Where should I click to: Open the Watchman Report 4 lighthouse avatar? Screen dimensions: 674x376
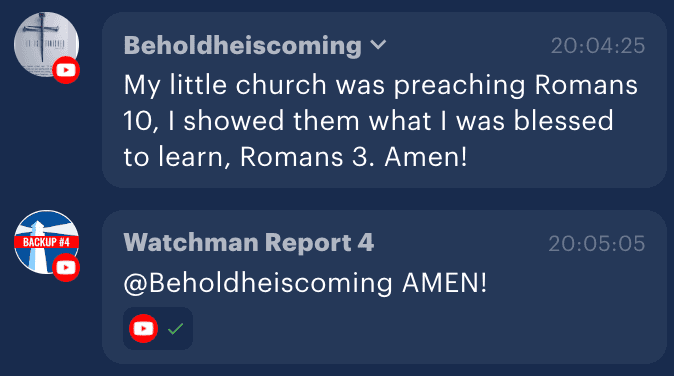click(46, 242)
